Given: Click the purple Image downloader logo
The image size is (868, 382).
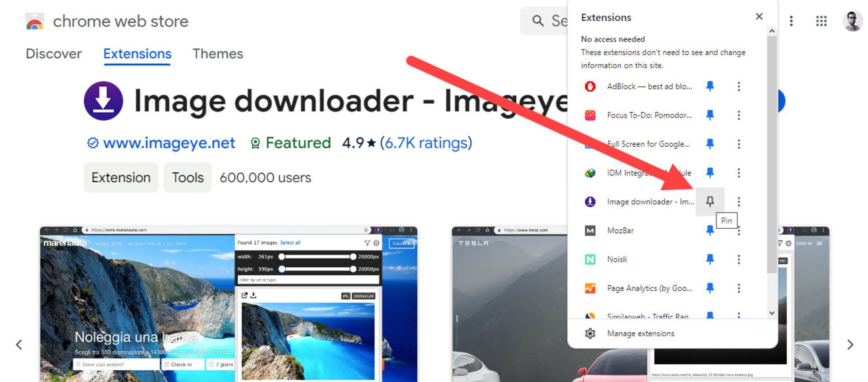Looking at the screenshot, I should 104,101.
